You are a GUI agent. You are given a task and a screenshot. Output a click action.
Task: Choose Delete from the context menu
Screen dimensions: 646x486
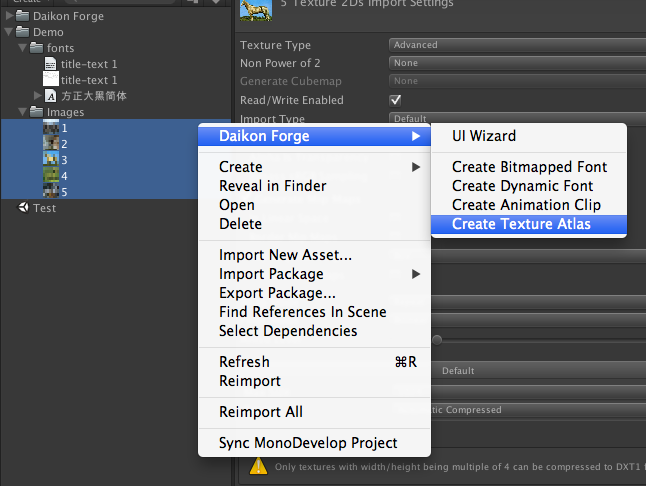314,224
